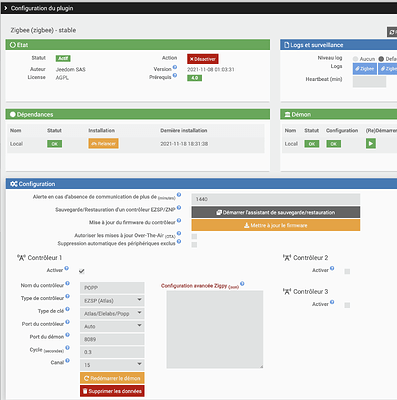Viewport: 397px width, 400px height.
Task: Click help icon for absence de communication alert
Action: click(x=179, y=195)
